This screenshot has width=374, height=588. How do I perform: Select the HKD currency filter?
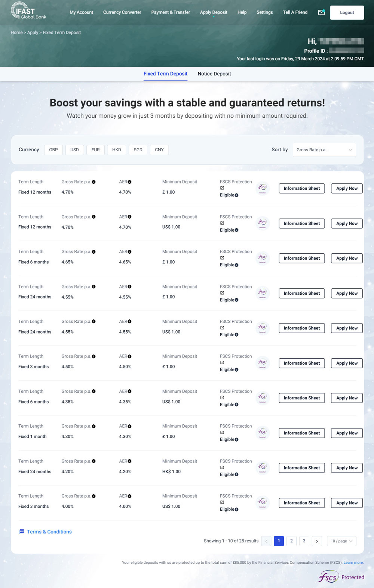click(117, 150)
